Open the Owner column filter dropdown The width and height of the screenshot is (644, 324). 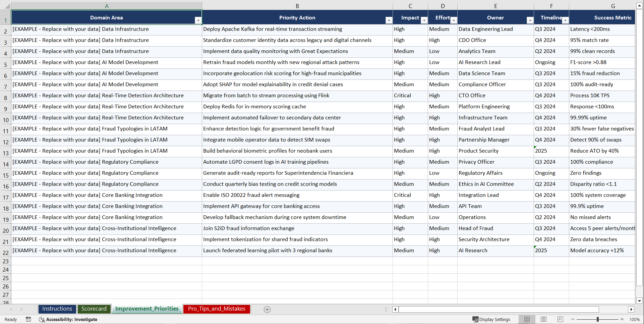(x=530, y=20)
